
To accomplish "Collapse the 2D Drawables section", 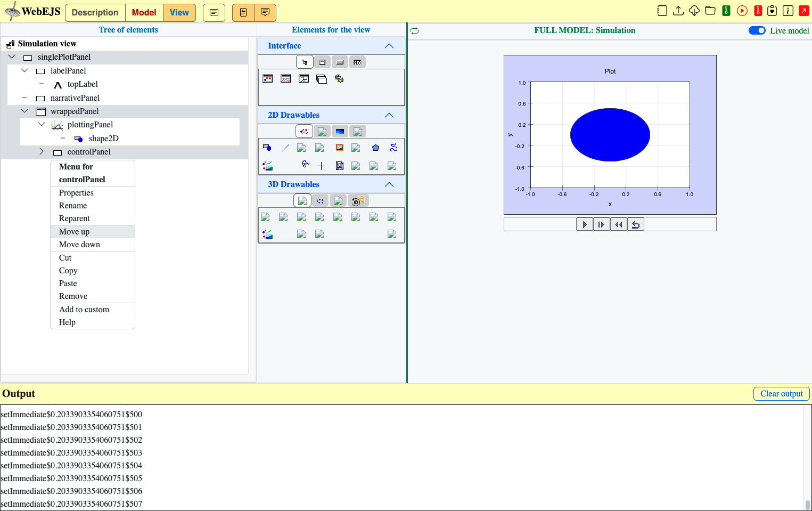I will tap(389, 115).
